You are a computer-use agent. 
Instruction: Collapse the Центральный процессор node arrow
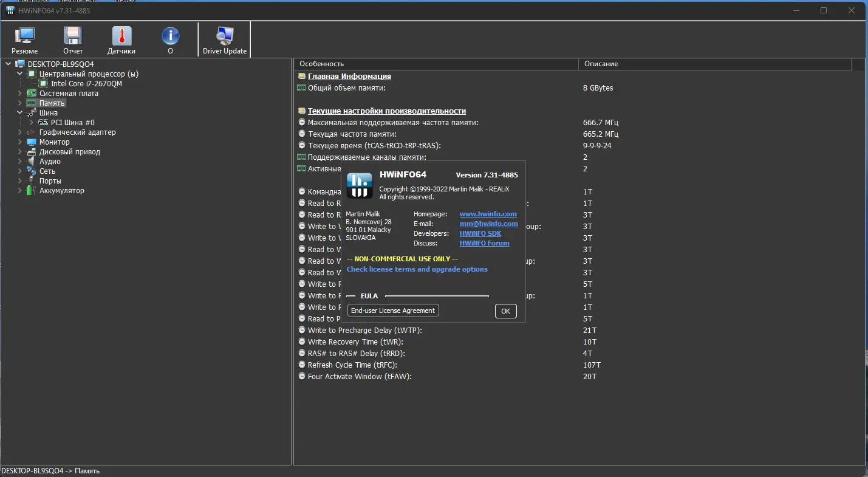(x=19, y=74)
